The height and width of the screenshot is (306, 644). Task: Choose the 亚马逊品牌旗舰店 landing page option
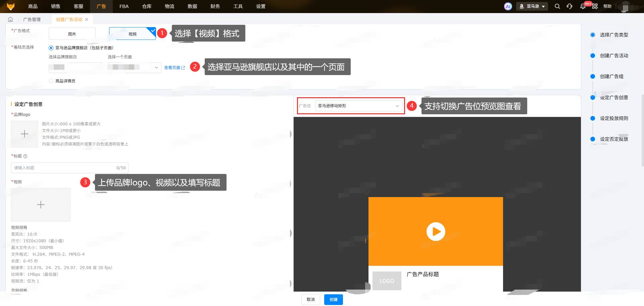click(x=51, y=48)
